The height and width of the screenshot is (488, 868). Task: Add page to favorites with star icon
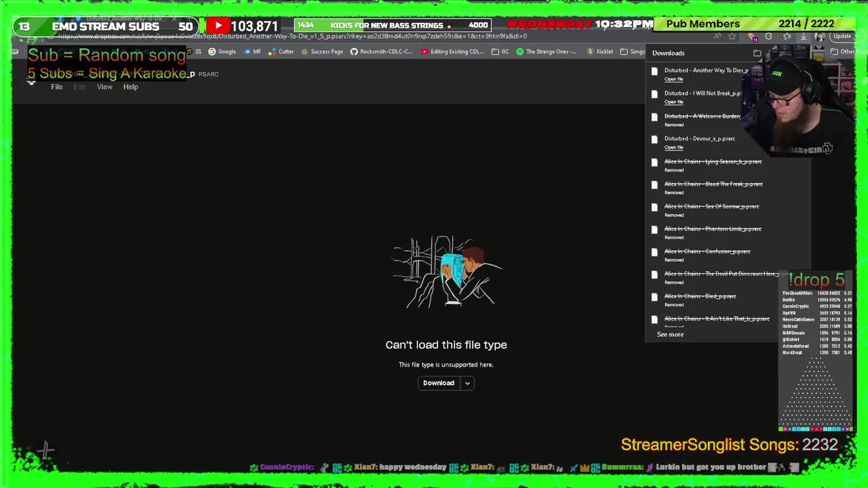point(732,37)
